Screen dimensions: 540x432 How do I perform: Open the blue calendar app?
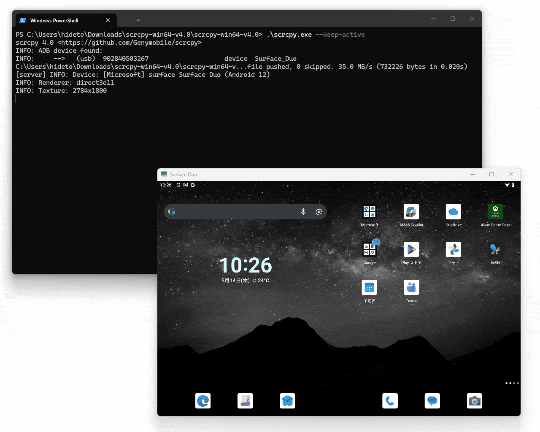(x=369, y=287)
